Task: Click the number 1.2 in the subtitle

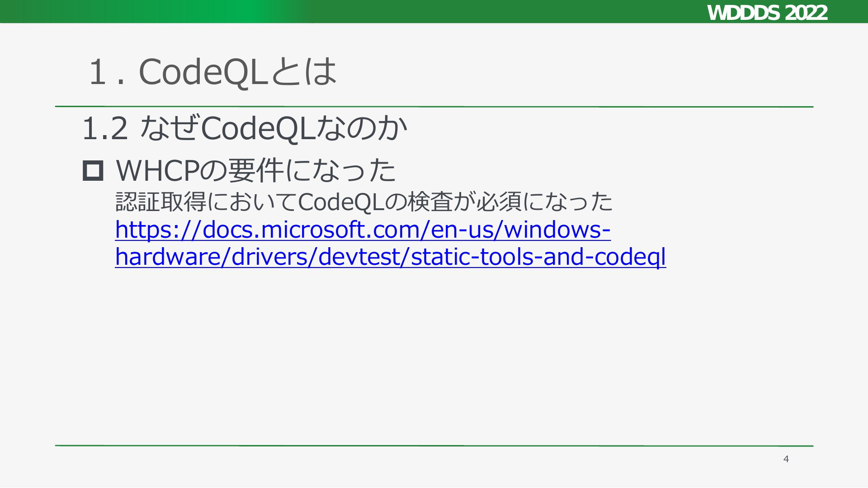Action: point(105,129)
